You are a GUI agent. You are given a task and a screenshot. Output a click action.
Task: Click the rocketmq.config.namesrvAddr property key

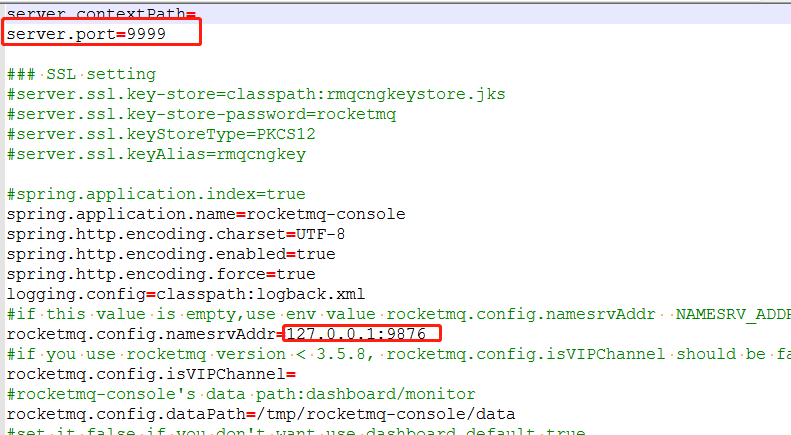141,334
